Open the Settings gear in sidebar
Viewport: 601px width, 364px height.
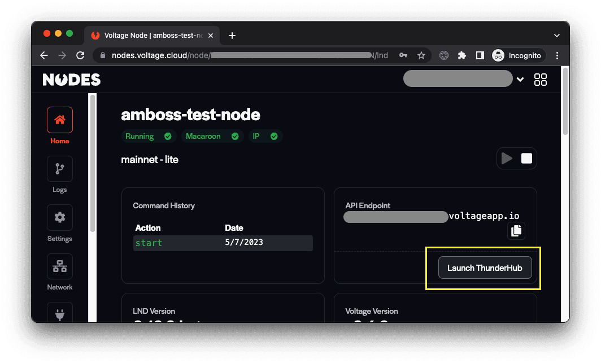point(60,217)
